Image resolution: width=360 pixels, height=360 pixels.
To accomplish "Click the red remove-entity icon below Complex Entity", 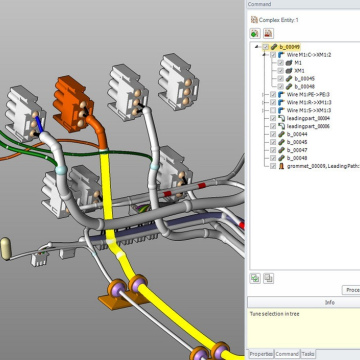I will [268, 33].
